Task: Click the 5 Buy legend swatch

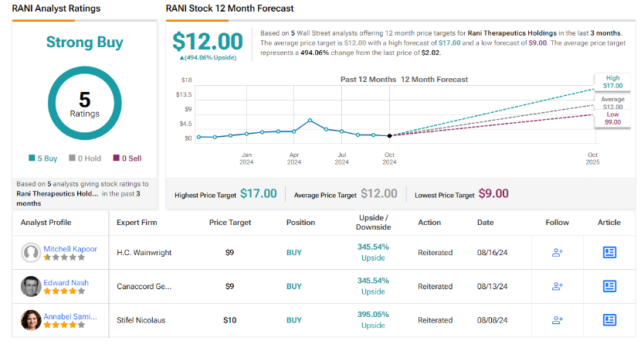Action: point(32,158)
